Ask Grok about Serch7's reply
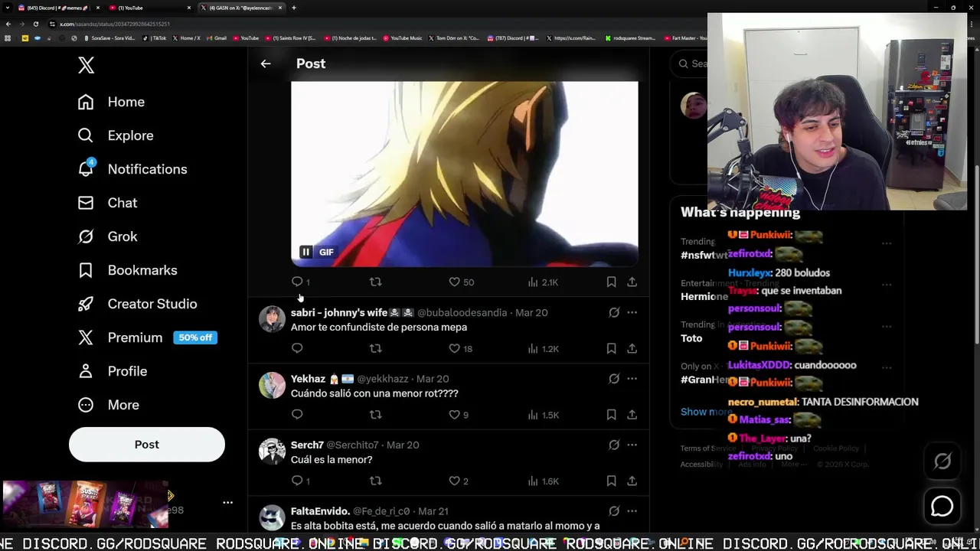This screenshot has height=551, width=980. click(x=614, y=445)
